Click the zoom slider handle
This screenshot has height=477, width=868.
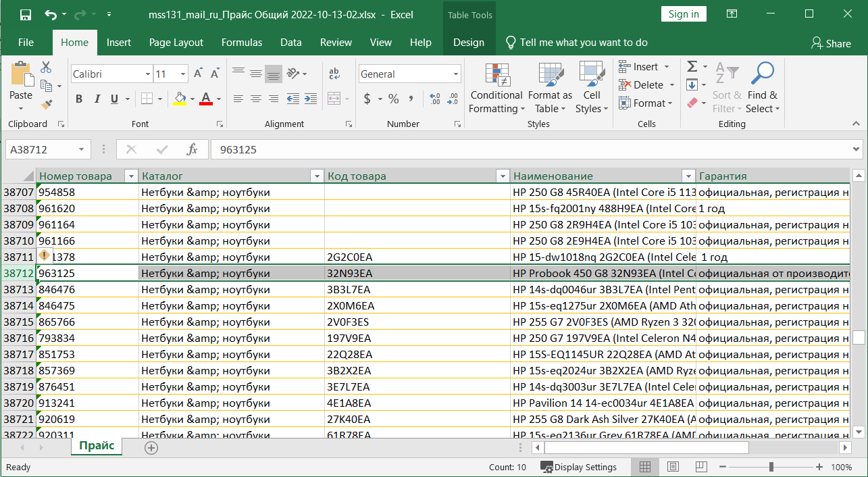pyautogui.click(x=771, y=467)
